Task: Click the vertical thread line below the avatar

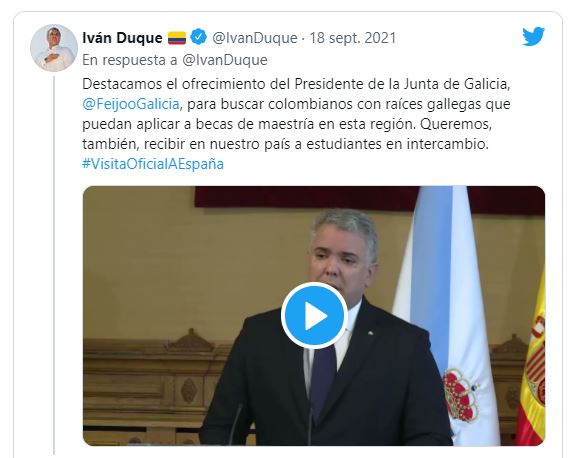Action: 55,265
